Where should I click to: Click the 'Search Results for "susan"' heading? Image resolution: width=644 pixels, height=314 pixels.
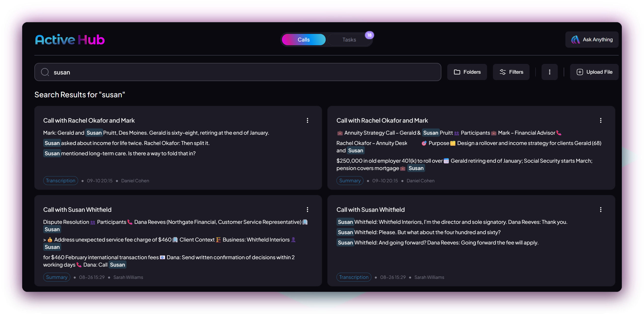(80, 95)
